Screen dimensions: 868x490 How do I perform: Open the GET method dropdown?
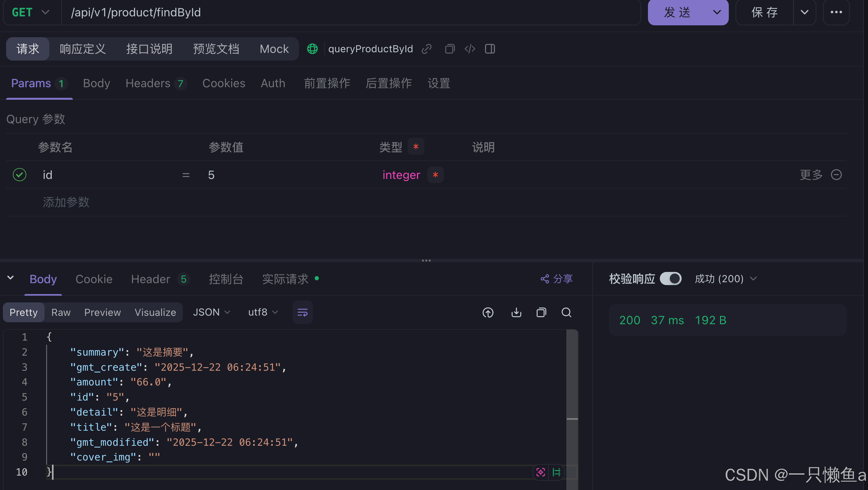pyautogui.click(x=31, y=13)
